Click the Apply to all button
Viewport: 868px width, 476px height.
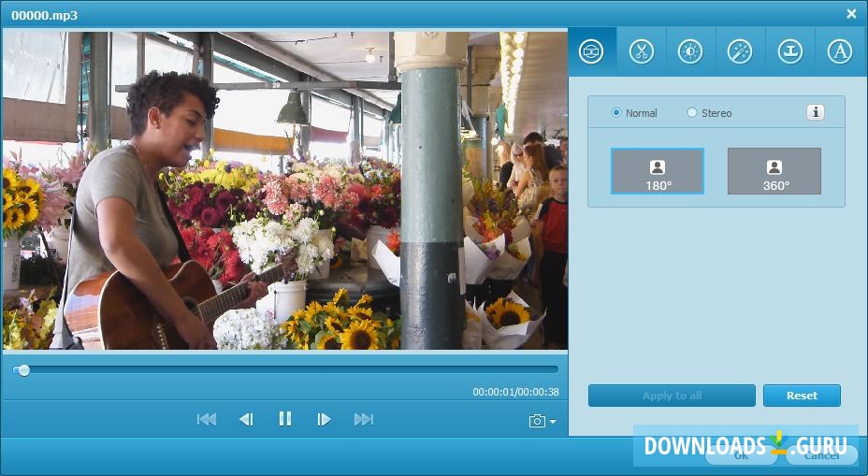tap(672, 396)
